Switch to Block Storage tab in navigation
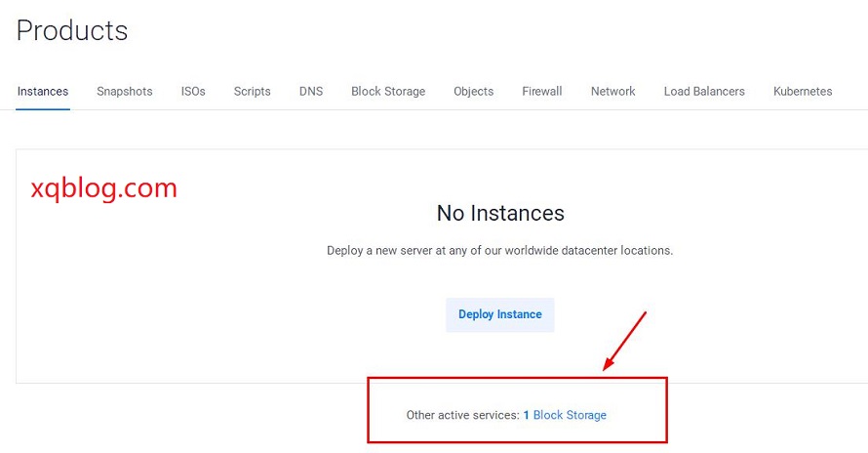The width and height of the screenshot is (868, 453). click(388, 92)
